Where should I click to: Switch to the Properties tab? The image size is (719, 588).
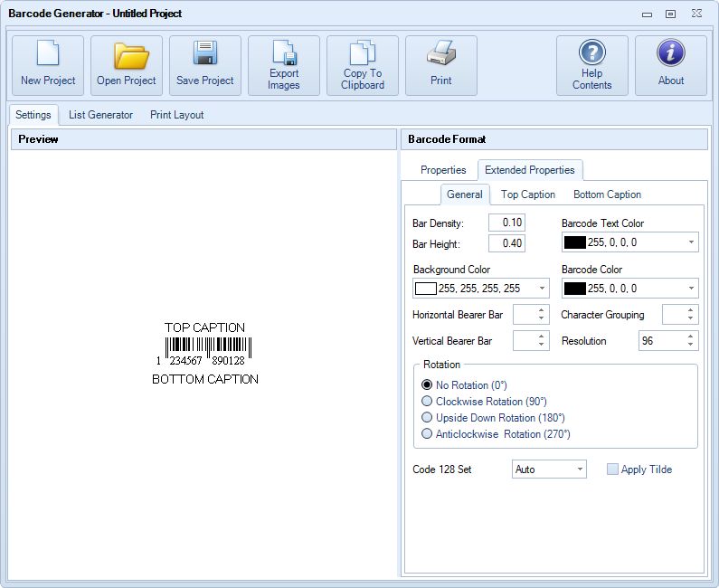443,170
